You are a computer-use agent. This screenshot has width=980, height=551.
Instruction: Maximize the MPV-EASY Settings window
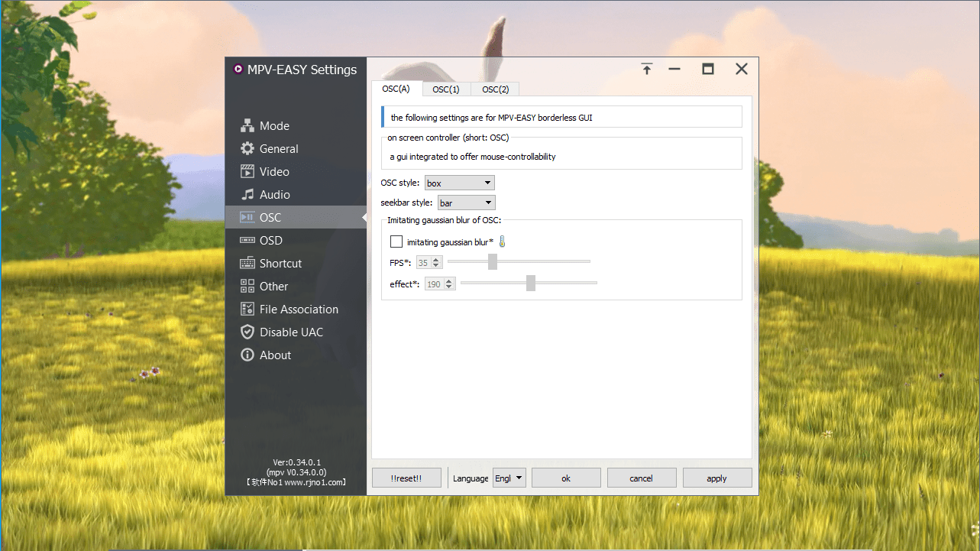pos(708,69)
